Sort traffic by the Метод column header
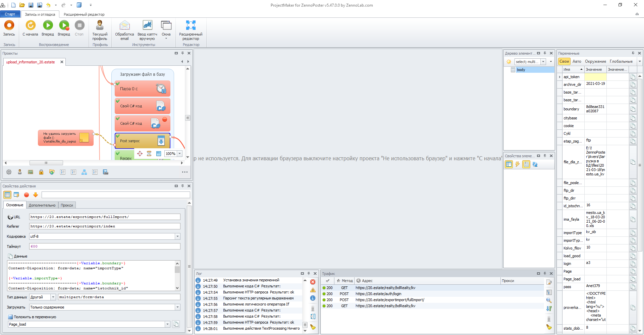Image resolution: width=644 pixels, height=335 pixels. coord(344,281)
